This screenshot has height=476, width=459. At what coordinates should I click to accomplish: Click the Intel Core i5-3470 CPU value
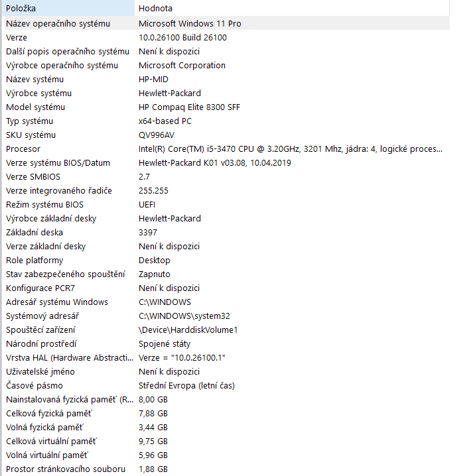coord(290,149)
